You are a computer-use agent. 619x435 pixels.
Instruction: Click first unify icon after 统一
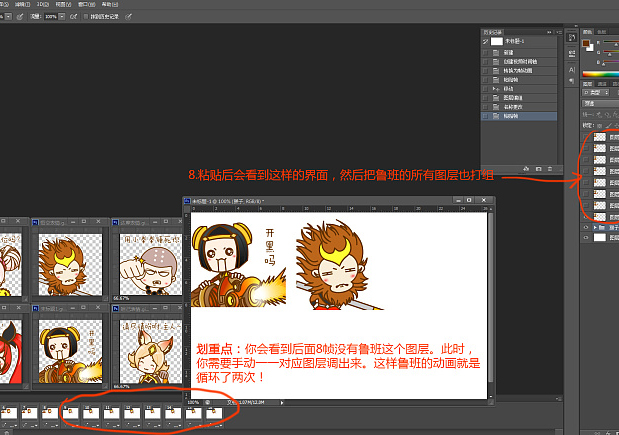(599, 115)
